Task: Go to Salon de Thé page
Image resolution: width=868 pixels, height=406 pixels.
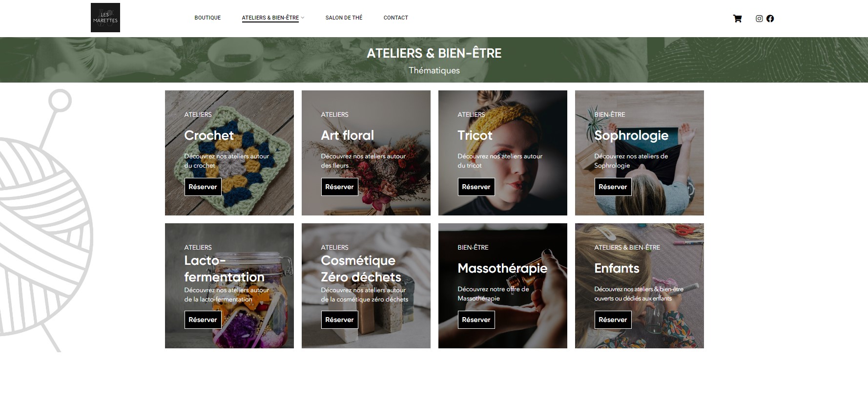Action: (344, 18)
